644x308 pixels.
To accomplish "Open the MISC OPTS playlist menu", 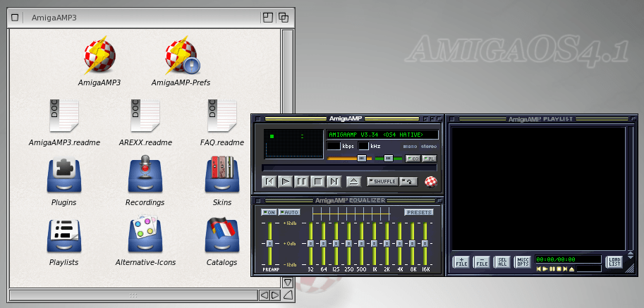I will click(x=523, y=262).
